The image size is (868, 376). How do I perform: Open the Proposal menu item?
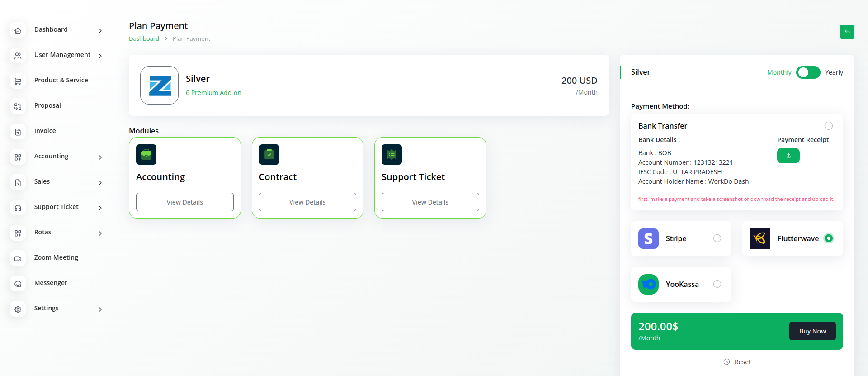click(x=47, y=105)
